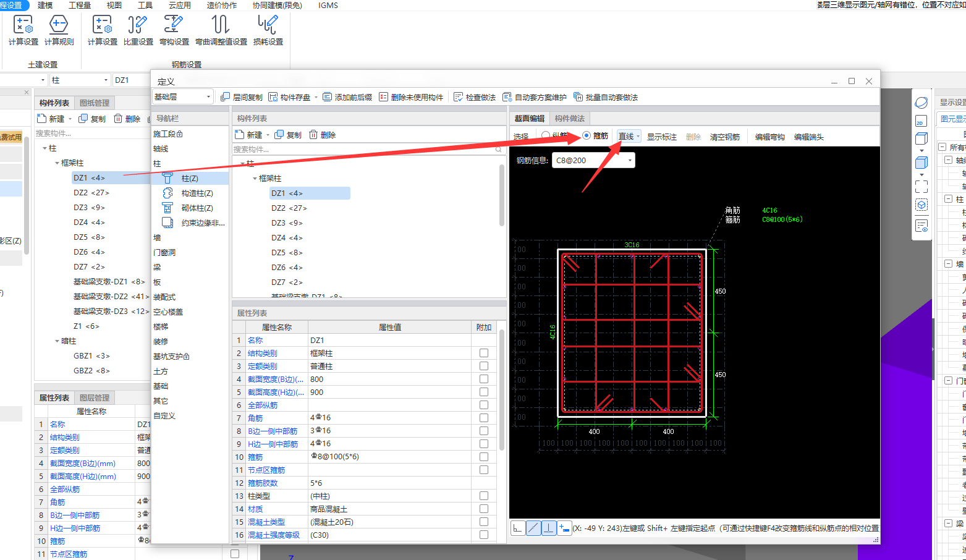Check the 附加 box for 材质 row
This screenshot has height=560, width=966.
(484, 509)
